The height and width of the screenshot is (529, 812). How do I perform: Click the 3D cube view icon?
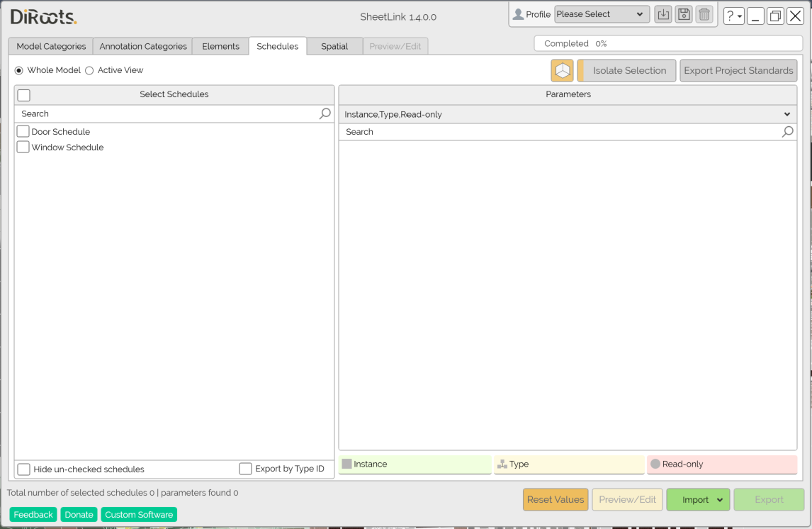click(x=562, y=70)
